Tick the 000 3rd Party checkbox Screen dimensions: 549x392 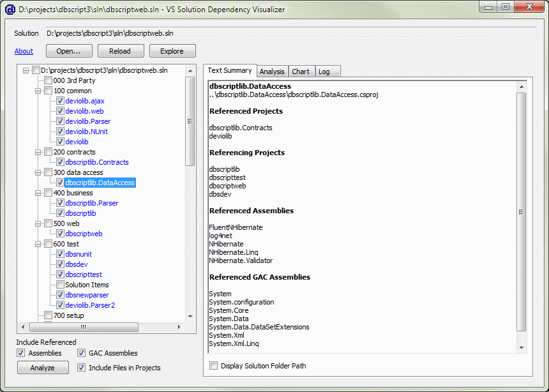[49, 80]
